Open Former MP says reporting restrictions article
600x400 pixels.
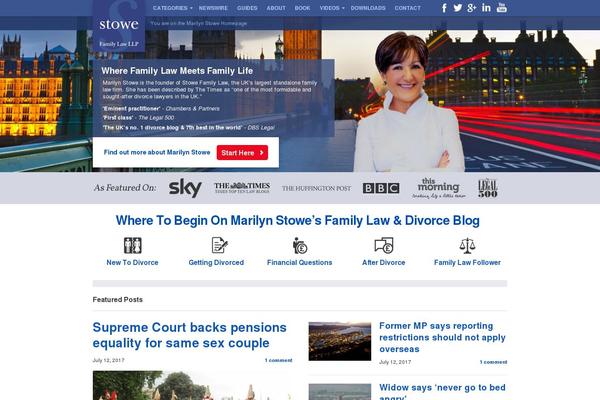(x=442, y=337)
